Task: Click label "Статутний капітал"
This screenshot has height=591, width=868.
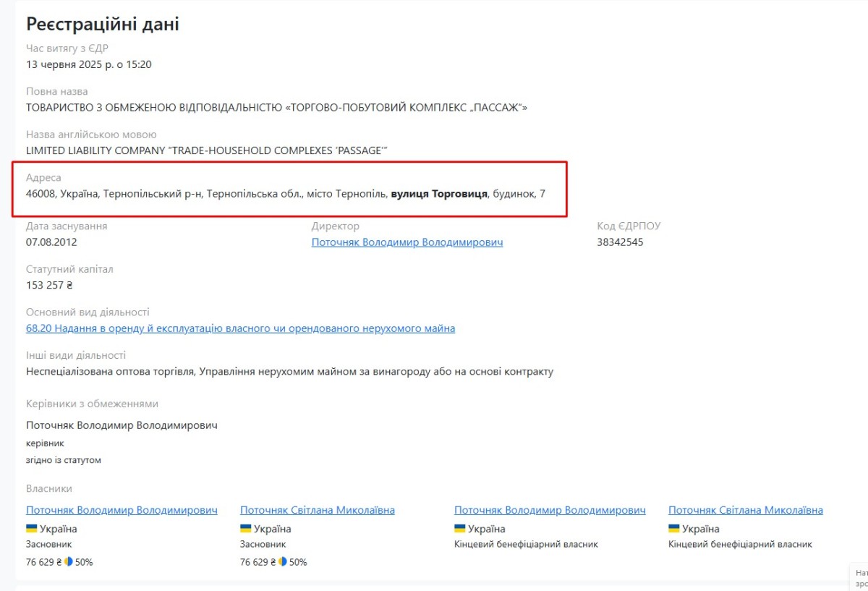Action: [69, 269]
